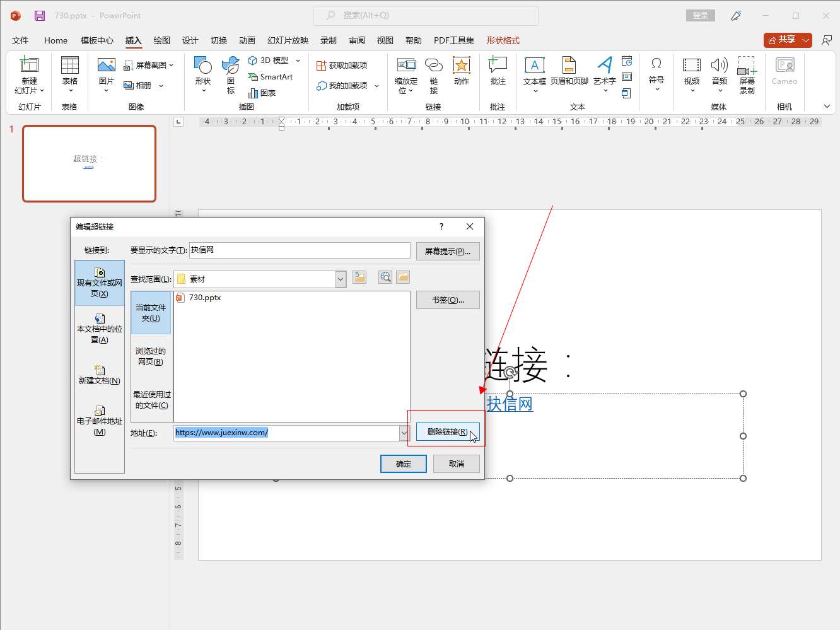Open the Shapes gallery icon

(x=202, y=64)
